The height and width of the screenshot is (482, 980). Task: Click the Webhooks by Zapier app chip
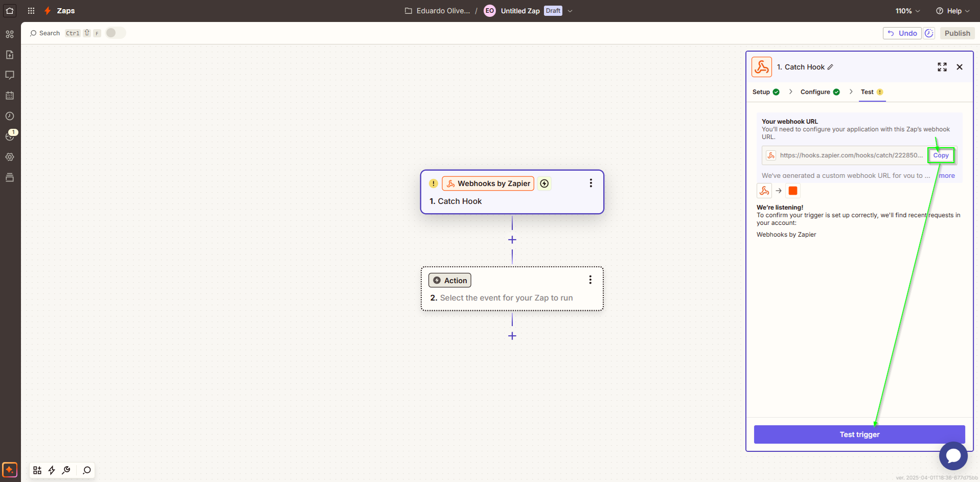(488, 183)
